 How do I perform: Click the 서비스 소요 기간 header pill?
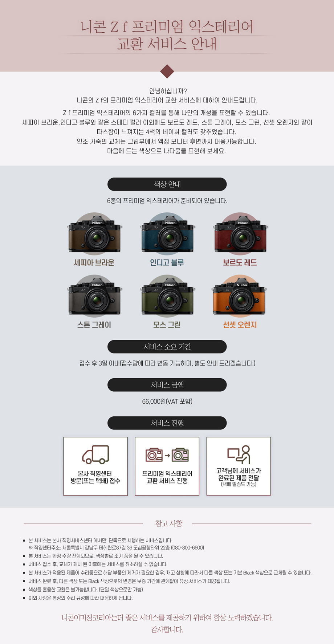[167, 347]
